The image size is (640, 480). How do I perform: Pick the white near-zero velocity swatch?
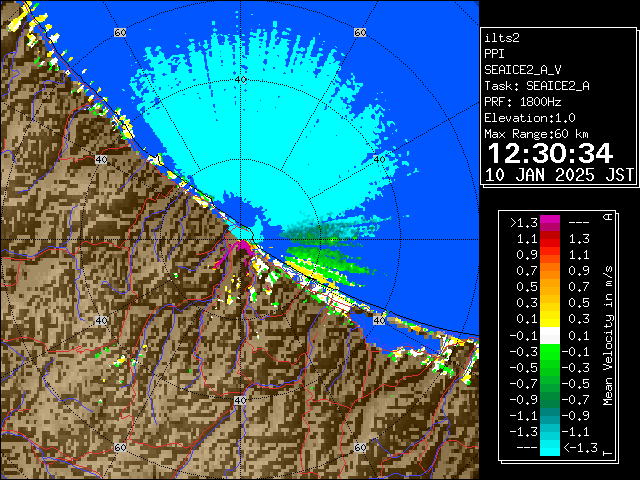coord(550,336)
